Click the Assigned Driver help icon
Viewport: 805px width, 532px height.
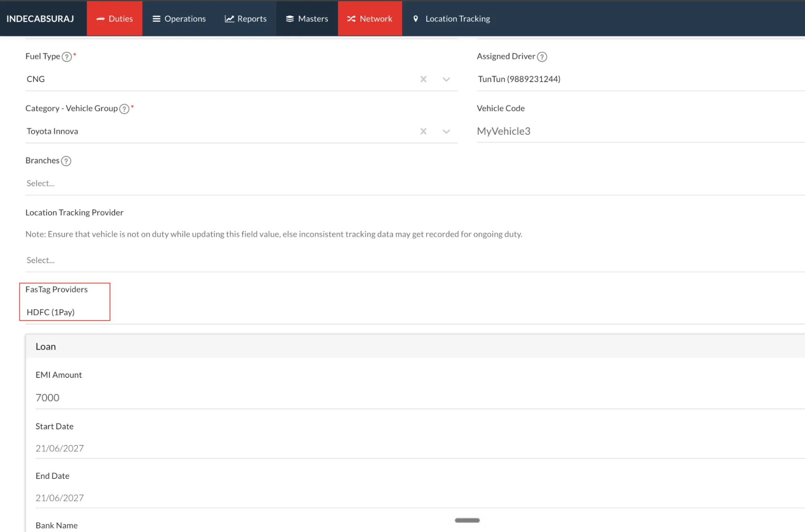pyautogui.click(x=542, y=57)
